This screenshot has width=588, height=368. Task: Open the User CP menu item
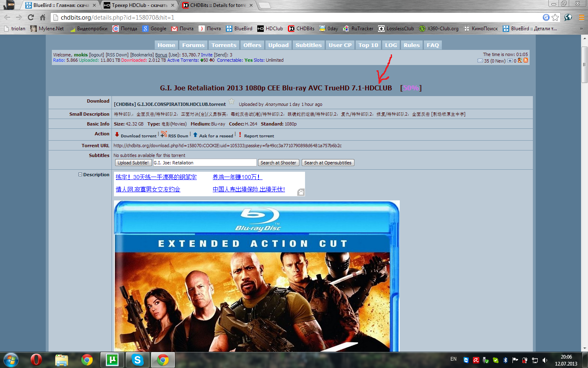[340, 45]
